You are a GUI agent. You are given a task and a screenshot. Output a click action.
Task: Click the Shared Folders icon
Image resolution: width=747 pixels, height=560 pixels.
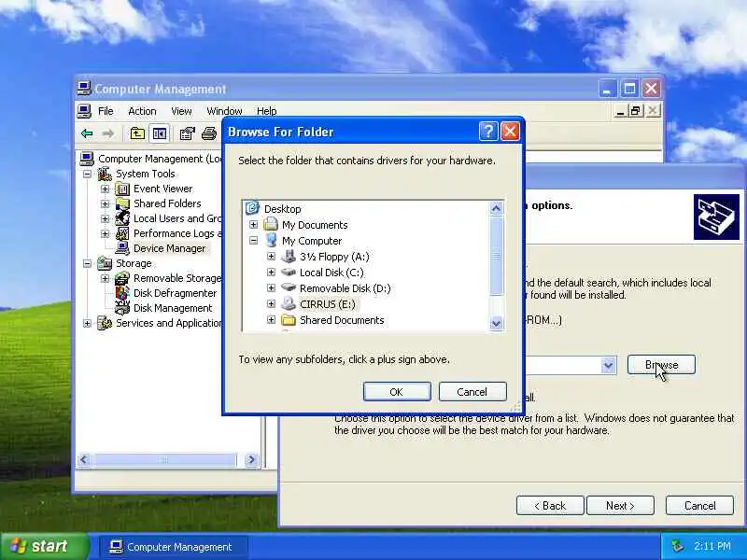122,203
